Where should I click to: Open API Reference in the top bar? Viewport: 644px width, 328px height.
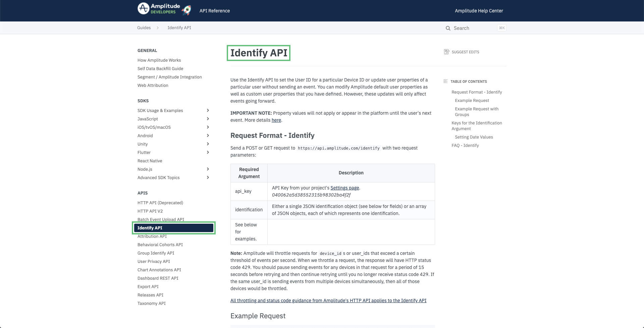coord(215,11)
